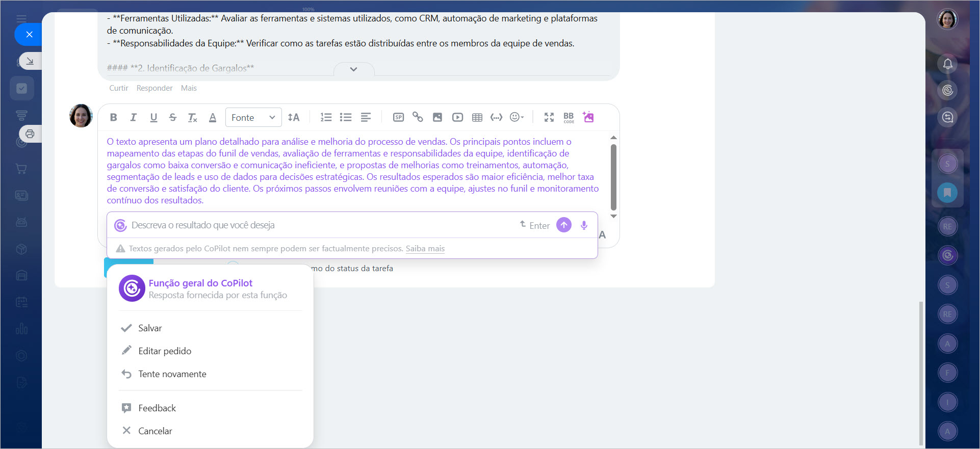Insert a bulleted list

click(x=346, y=117)
